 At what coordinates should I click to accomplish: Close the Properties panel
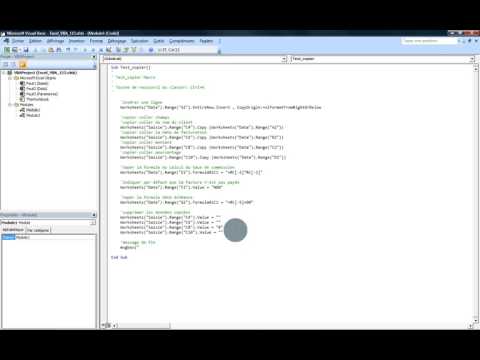pos(94,215)
